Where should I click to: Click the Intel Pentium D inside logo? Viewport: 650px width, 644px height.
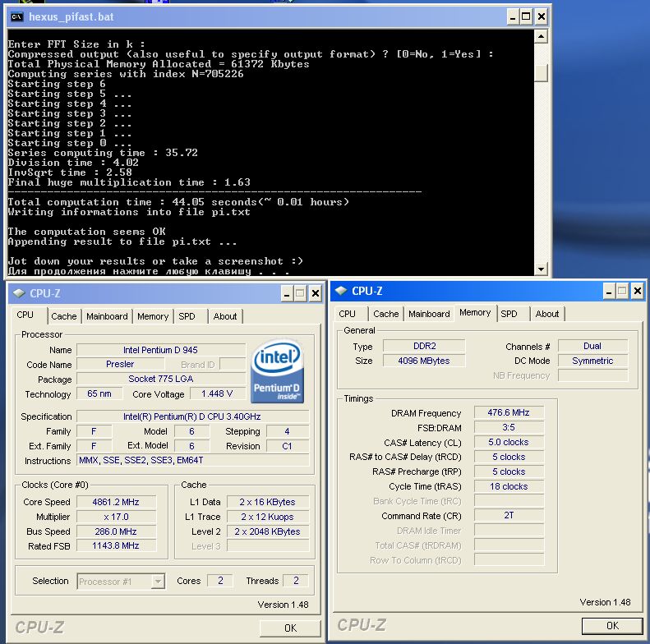(x=277, y=371)
